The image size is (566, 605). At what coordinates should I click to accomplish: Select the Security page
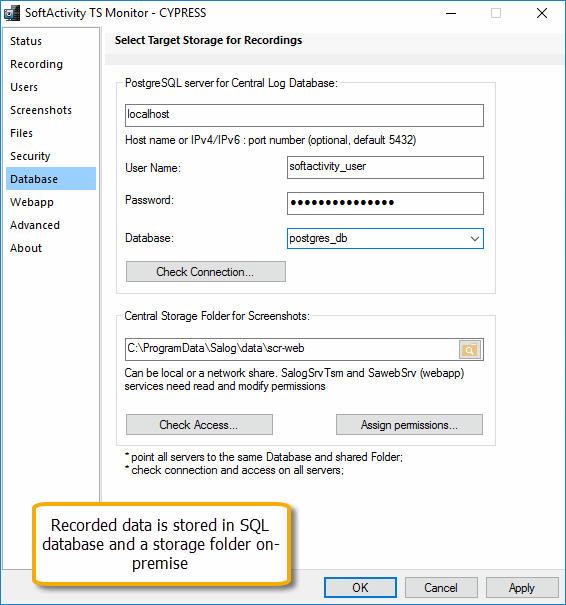[30, 156]
